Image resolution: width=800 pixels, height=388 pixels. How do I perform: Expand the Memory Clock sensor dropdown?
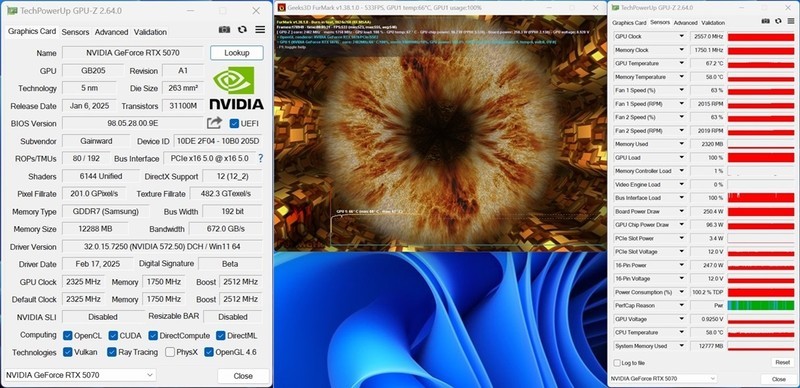pyautogui.click(x=681, y=50)
